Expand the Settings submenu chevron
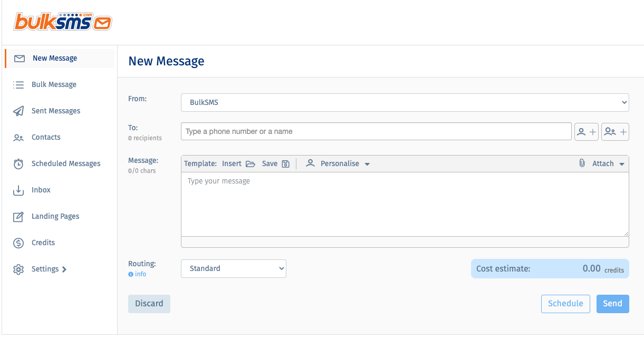Image resolution: width=644 pixels, height=339 pixels. click(x=64, y=269)
